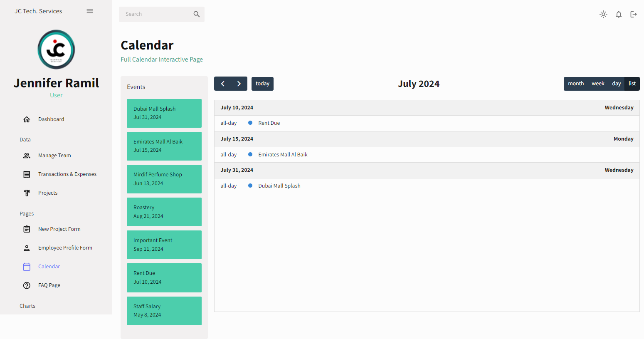Collapse the sidebar with hamburger menu icon
The image size is (644, 339).
90,11
